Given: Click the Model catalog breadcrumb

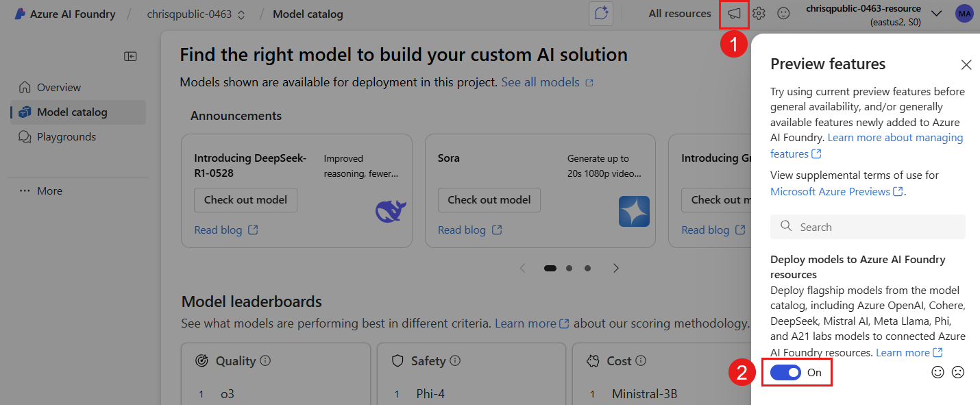Looking at the screenshot, I should point(308,14).
